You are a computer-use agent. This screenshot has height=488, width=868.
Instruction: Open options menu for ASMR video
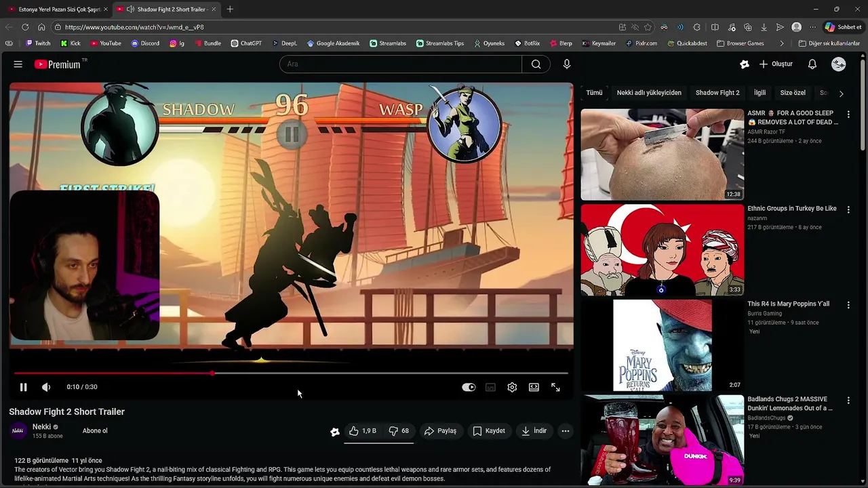click(848, 115)
